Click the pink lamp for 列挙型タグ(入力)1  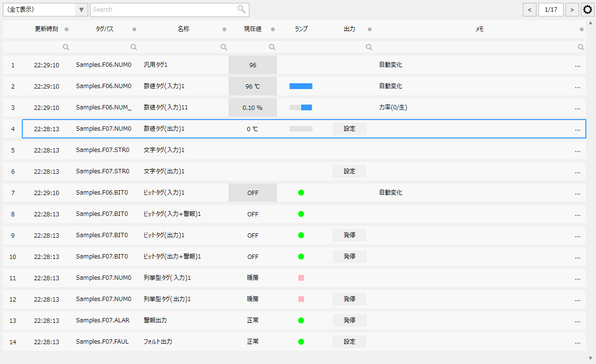[x=301, y=278]
